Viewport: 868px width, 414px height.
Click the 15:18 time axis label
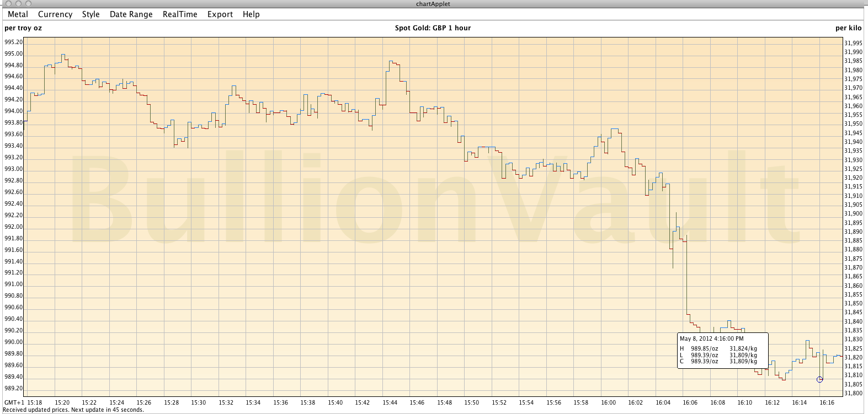pos(35,403)
